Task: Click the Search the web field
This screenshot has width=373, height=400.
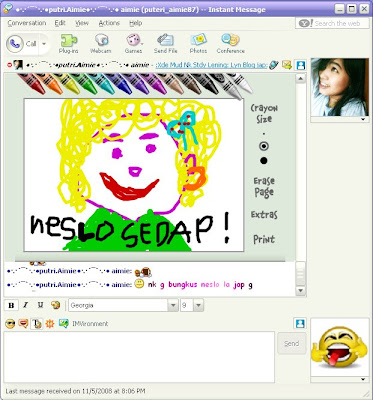Action: coord(332,23)
